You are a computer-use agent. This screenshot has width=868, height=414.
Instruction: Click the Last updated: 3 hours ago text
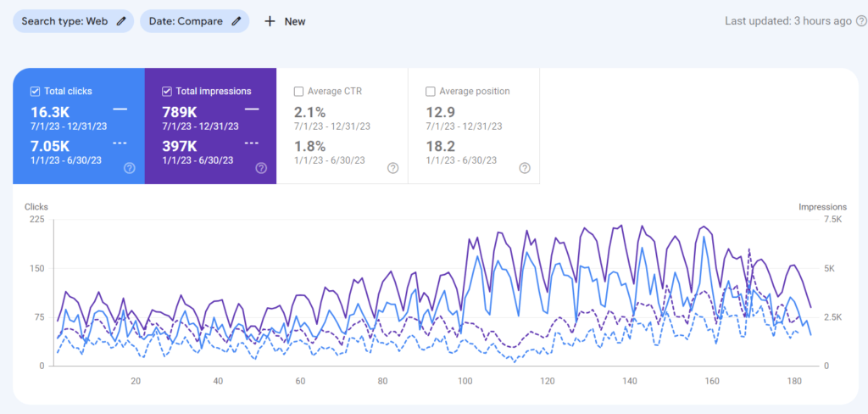[788, 21]
